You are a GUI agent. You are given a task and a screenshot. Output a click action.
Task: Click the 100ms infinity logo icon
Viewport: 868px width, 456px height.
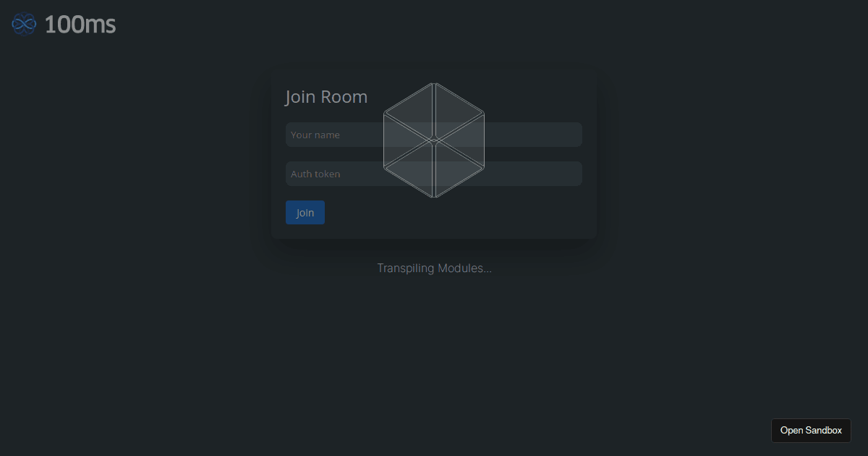coord(24,24)
